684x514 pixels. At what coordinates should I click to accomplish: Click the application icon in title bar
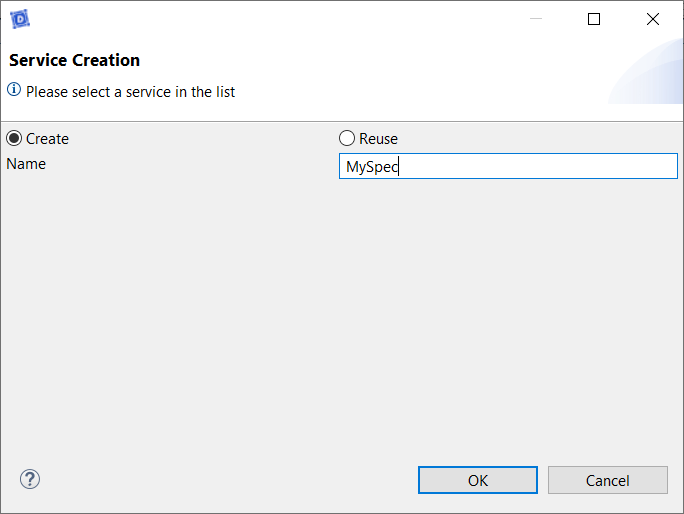(20, 19)
